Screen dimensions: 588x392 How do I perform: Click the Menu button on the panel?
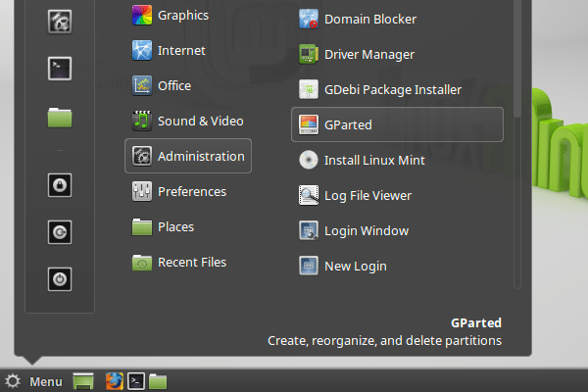[33, 381]
